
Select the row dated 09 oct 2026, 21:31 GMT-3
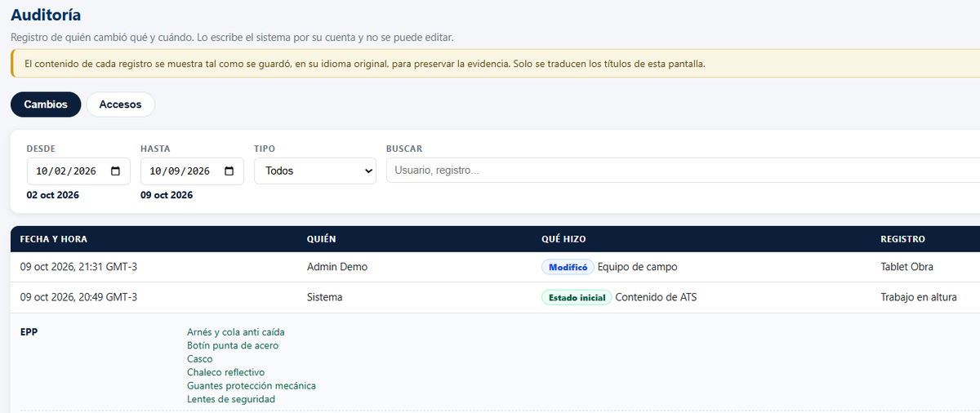pos(495,267)
